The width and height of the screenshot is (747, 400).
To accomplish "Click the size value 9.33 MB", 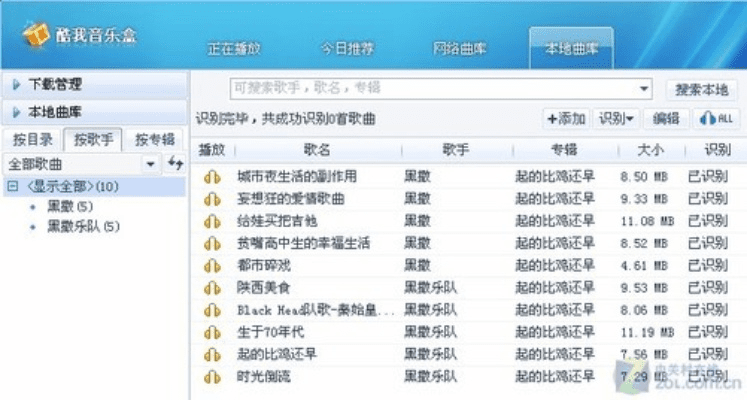I will tap(644, 199).
